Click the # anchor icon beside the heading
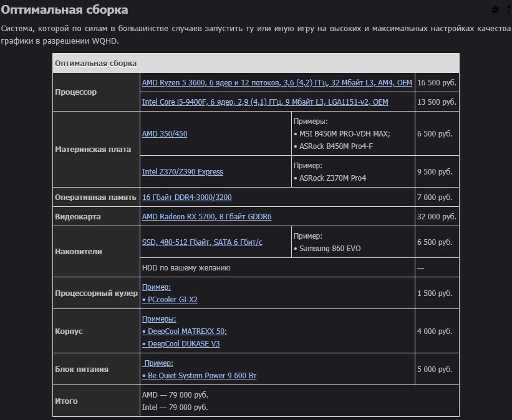This screenshot has width=512, height=420. click(x=495, y=10)
